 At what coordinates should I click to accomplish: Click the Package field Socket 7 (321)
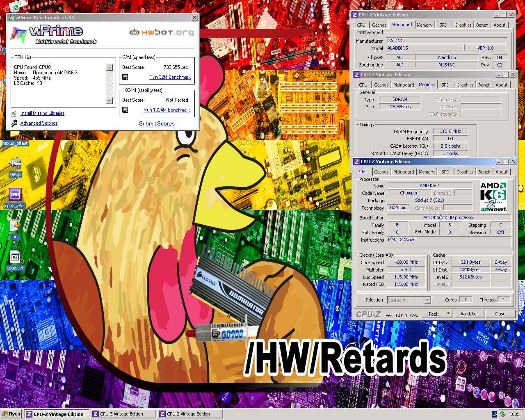point(429,200)
